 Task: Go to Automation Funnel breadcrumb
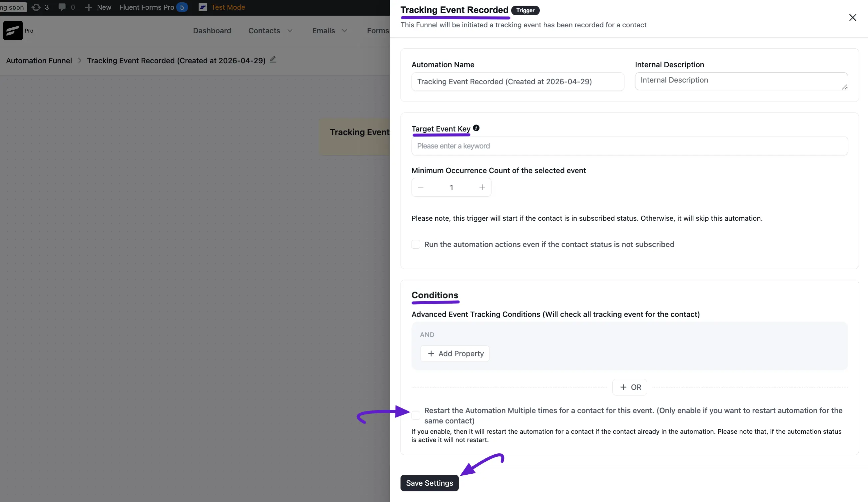coord(39,61)
